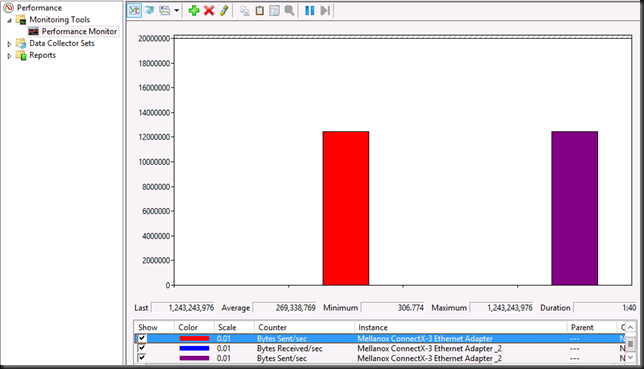This screenshot has width=644, height=369.
Task: Delete selected counter with red X
Action: (209, 10)
